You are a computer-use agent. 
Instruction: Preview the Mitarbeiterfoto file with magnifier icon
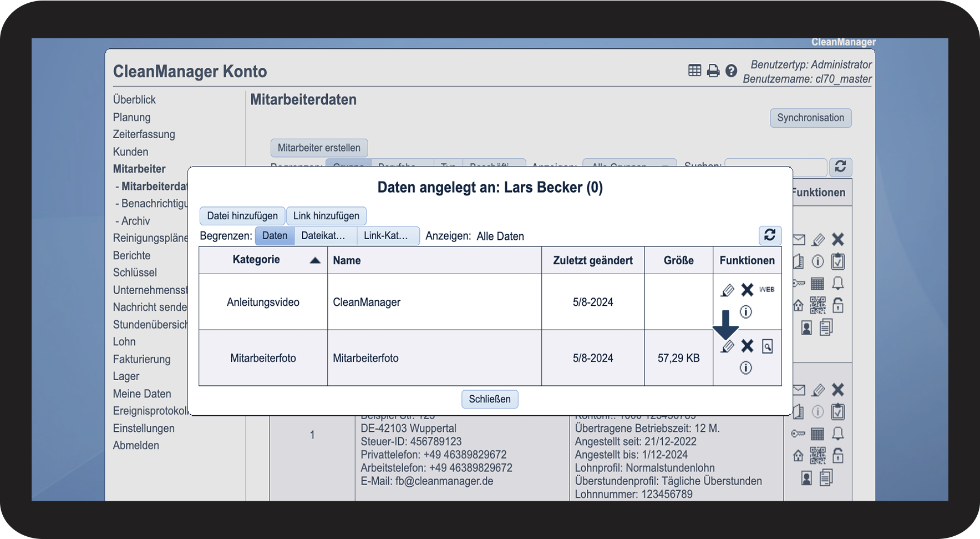767,346
